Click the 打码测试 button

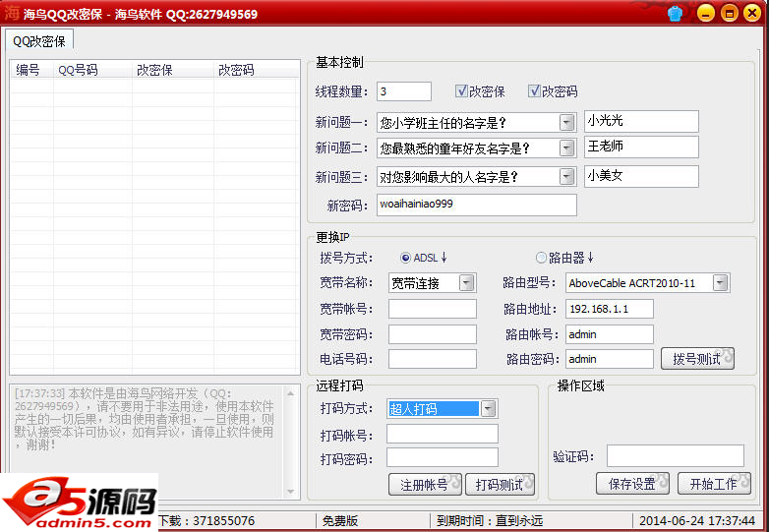pyautogui.click(x=500, y=485)
